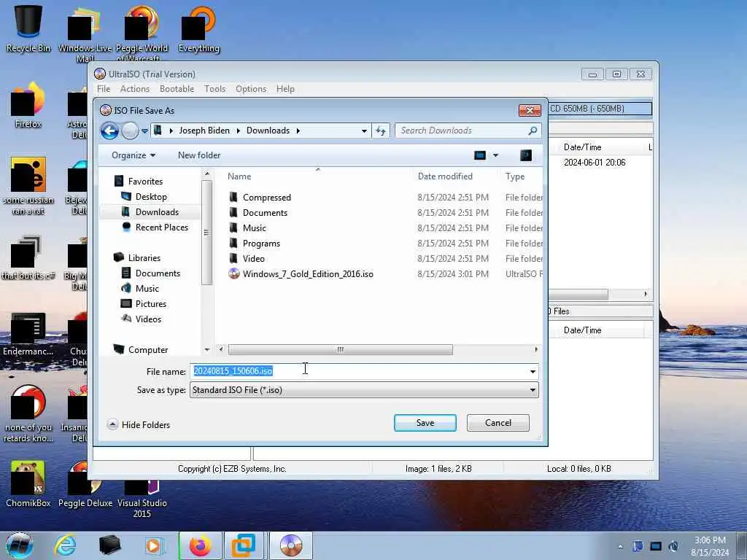Open Windows Media Player from the taskbar
The image size is (747, 560).
pos(155,545)
